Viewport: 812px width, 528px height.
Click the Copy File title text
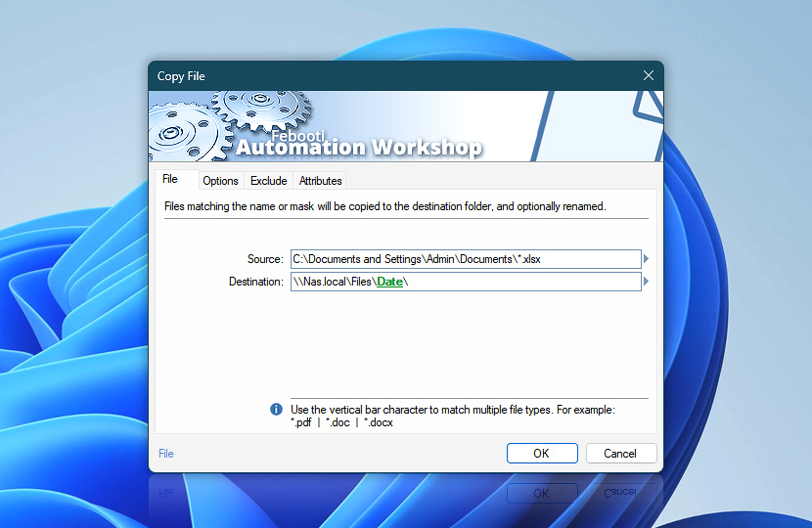[x=181, y=76]
